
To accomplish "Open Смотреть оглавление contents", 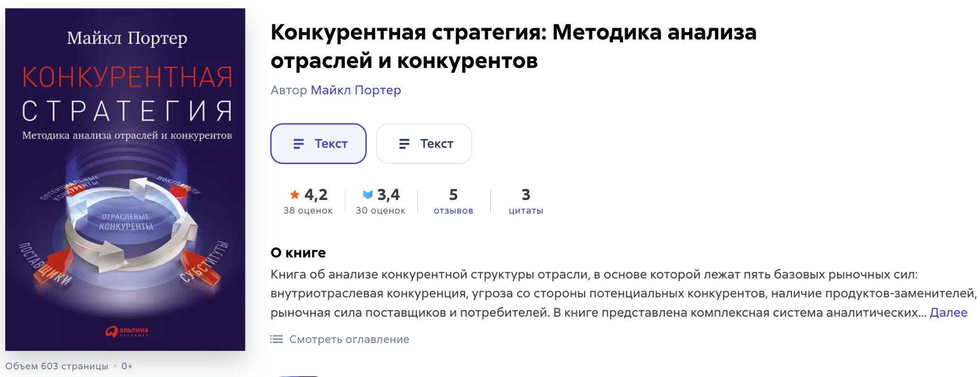I will pyautogui.click(x=349, y=339).
